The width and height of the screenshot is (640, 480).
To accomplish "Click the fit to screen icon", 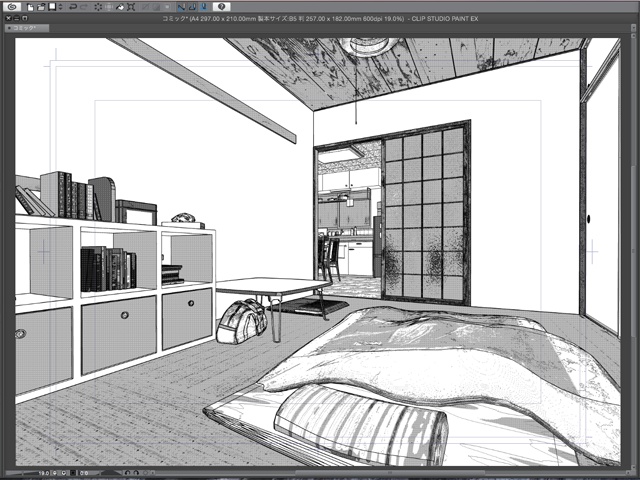I will pos(73,473).
